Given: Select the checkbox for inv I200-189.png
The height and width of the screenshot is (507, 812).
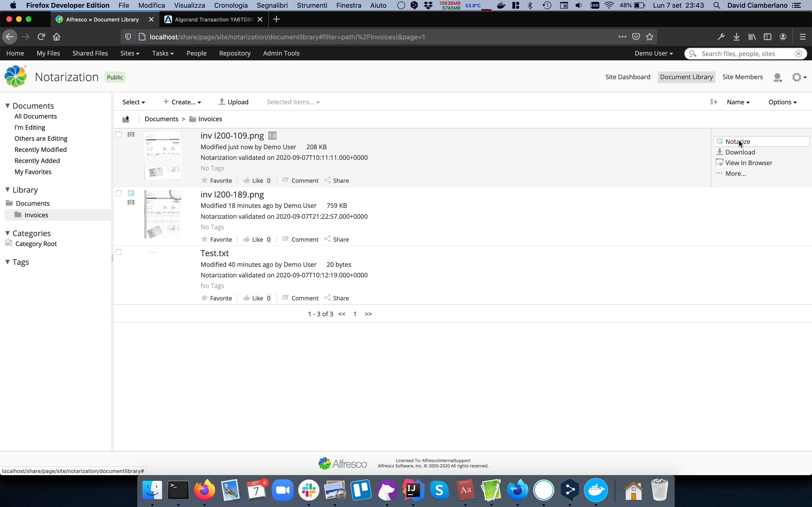Looking at the screenshot, I should (119, 193).
